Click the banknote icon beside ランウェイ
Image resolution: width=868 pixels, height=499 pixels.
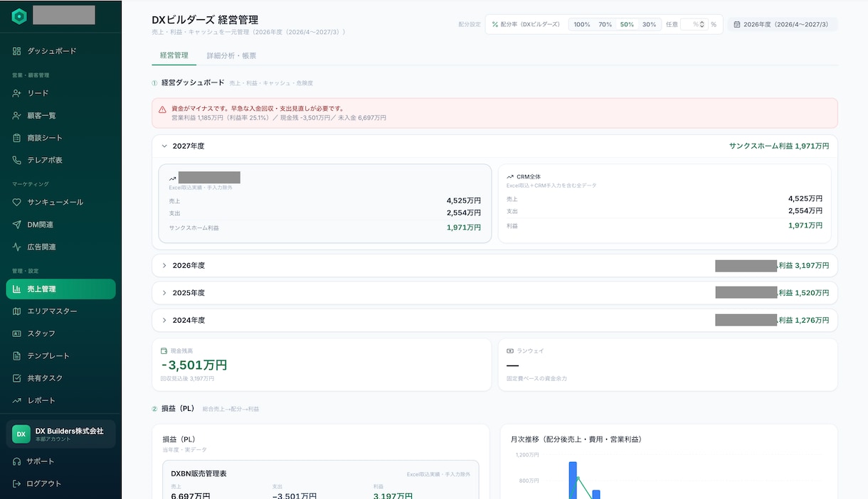[509, 351]
